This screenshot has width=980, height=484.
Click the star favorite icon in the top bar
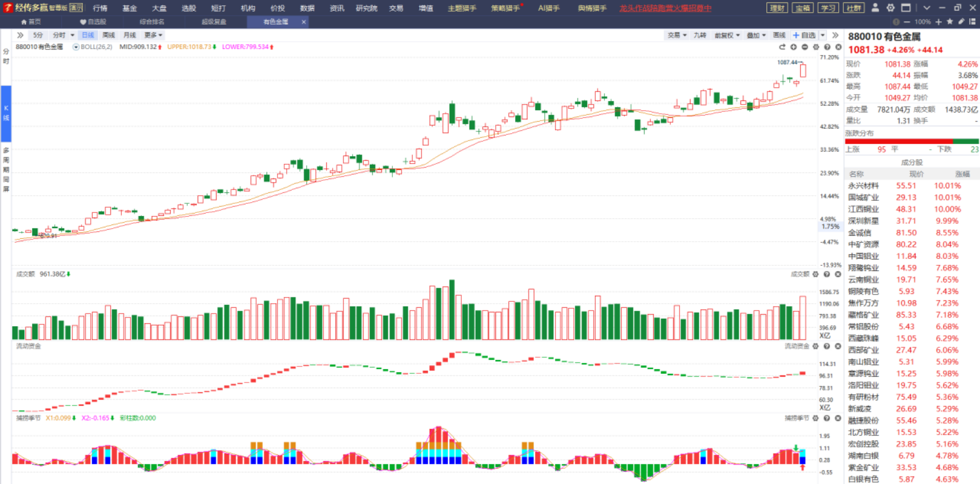click(950, 22)
